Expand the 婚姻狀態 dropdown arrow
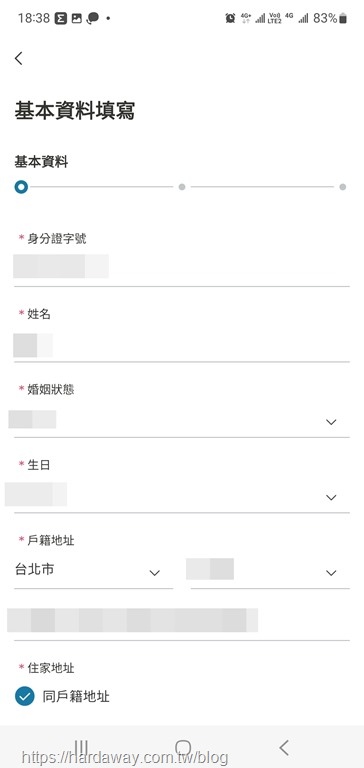Viewport: 364px width, 768px height. [331, 422]
